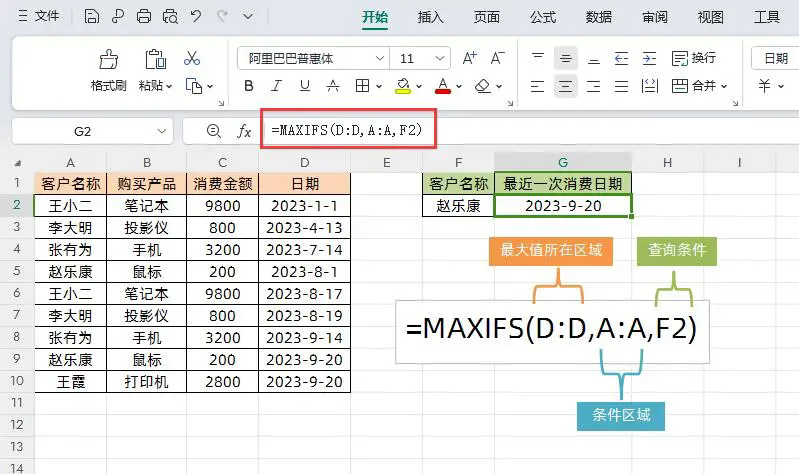Viewport: 799px width, 474px height.
Task: Apply the red font color swatch
Action: (443, 86)
